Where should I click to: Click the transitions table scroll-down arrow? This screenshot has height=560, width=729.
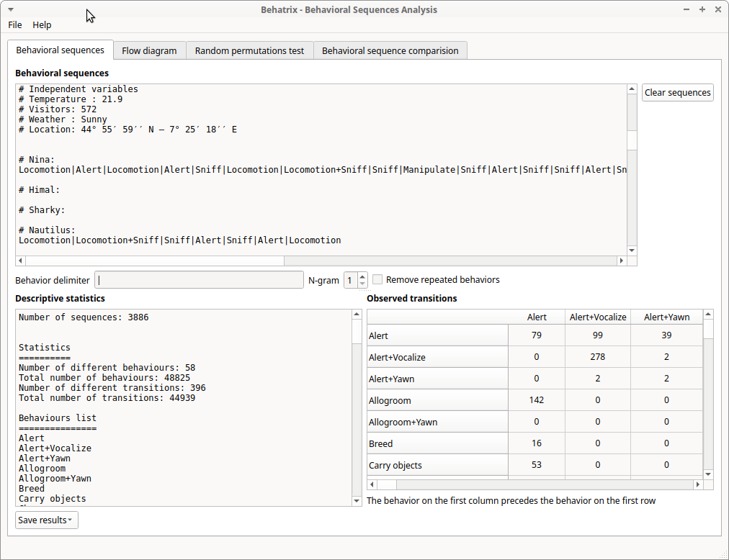[708, 474]
